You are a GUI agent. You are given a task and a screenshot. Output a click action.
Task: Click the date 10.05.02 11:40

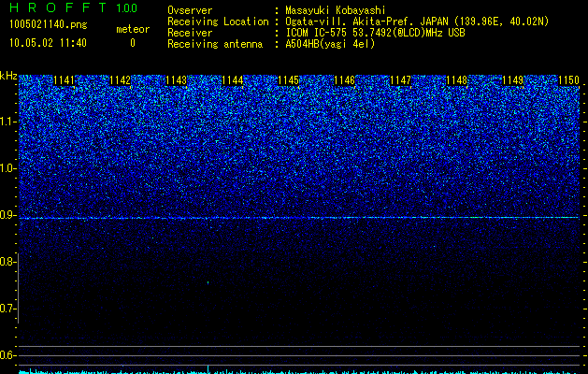pos(48,43)
